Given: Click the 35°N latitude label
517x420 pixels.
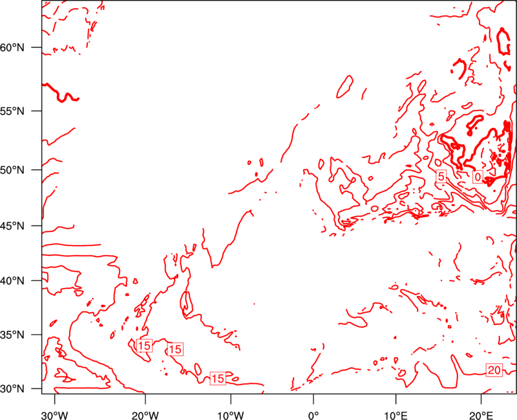Looking at the screenshot, I should click(x=12, y=335).
